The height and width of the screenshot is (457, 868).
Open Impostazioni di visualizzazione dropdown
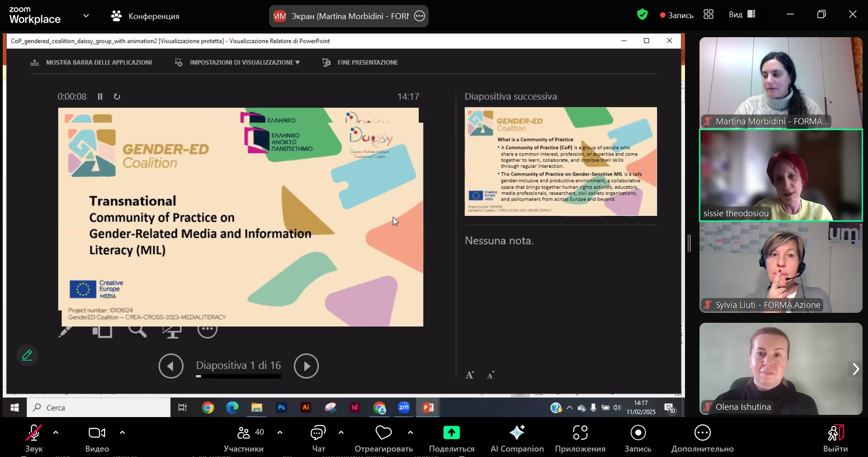click(237, 63)
